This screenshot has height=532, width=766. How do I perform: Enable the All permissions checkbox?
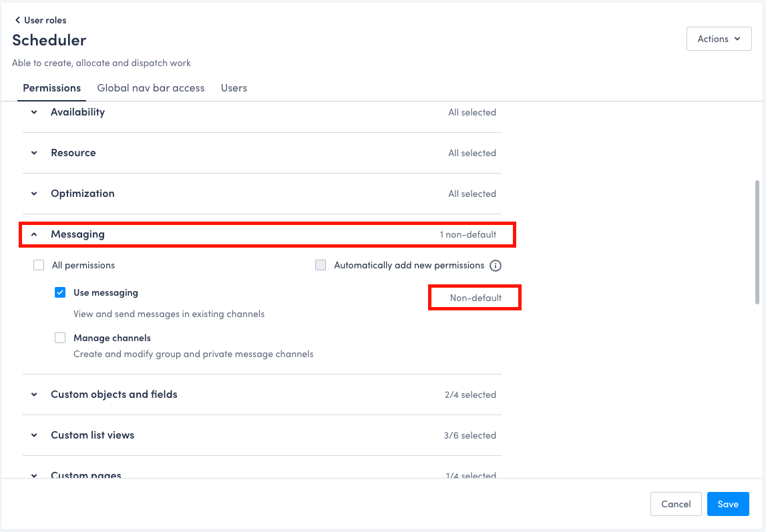pyautogui.click(x=39, y=264)
